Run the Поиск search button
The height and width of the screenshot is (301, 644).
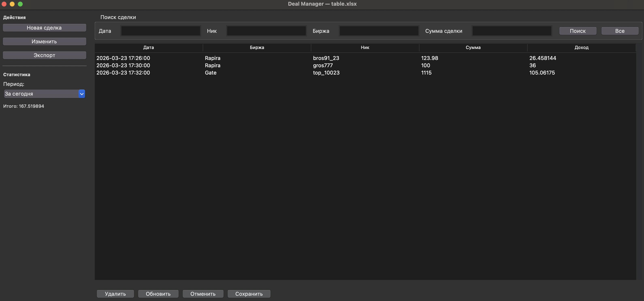[578, 31]
